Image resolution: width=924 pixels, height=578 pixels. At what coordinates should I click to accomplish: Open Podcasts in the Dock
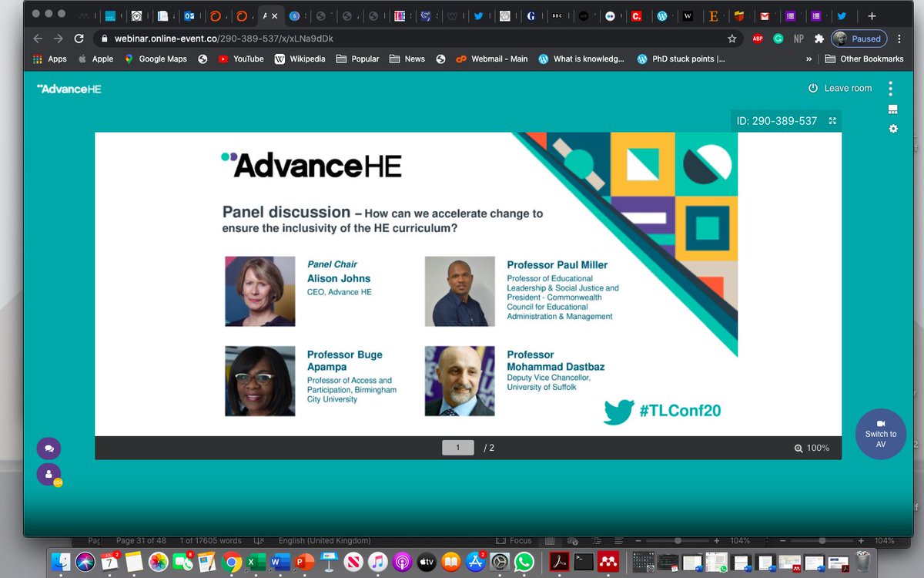click(402, 562)
